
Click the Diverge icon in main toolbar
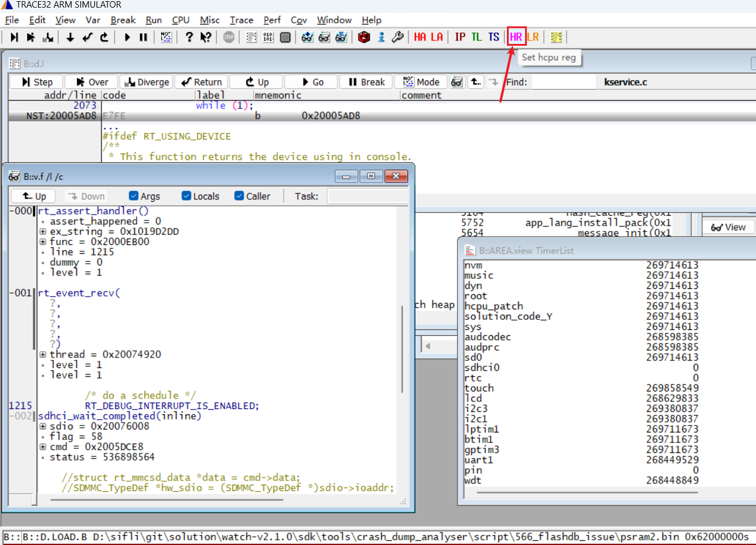(x=48, y=37)
